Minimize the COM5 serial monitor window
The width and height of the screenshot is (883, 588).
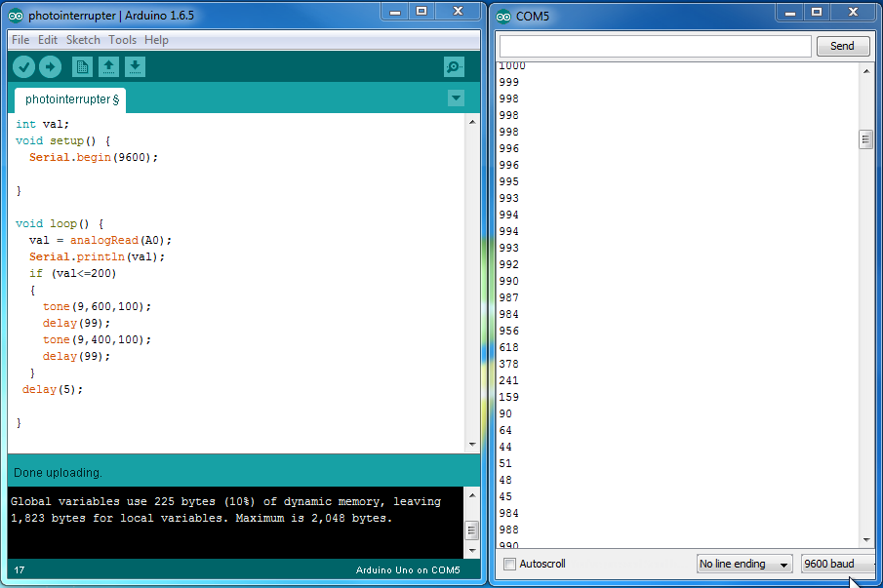[790, 12]
